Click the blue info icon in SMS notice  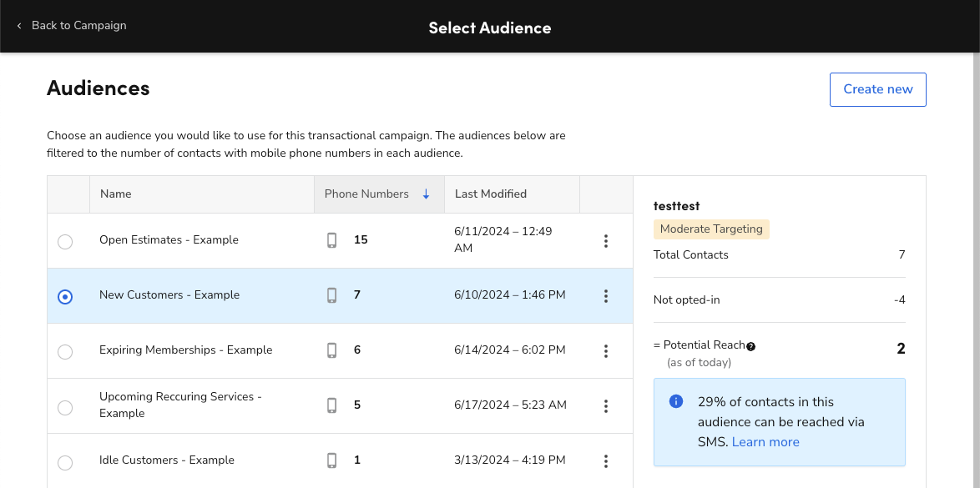click(677, 402)
